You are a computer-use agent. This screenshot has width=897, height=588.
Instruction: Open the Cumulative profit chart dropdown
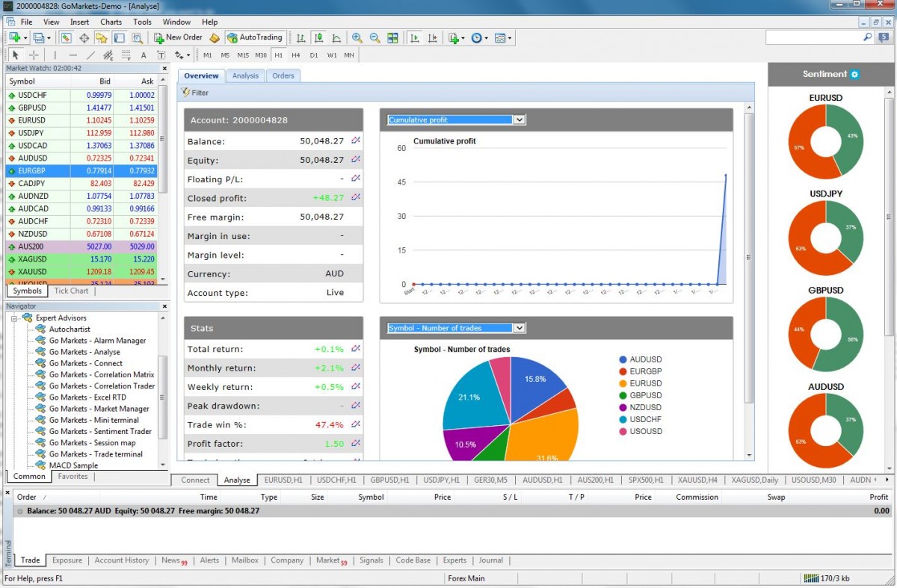click(520, 120)
